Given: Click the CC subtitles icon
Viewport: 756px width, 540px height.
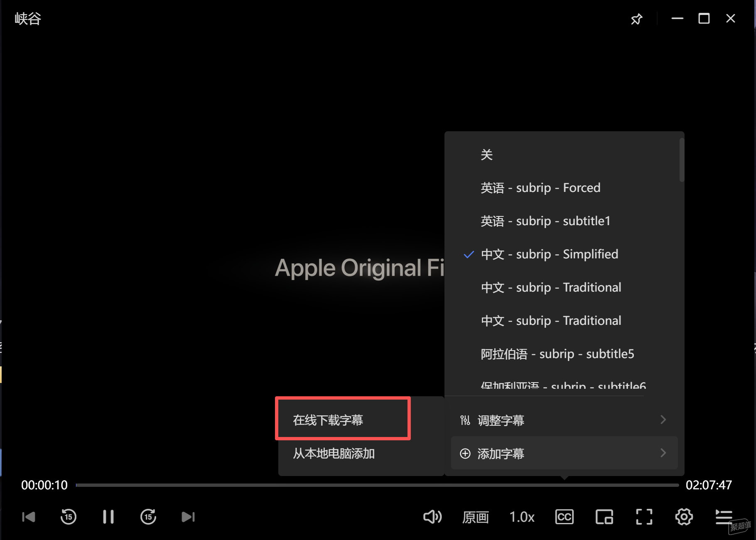Looking at the screenshot, I should 564,517.
